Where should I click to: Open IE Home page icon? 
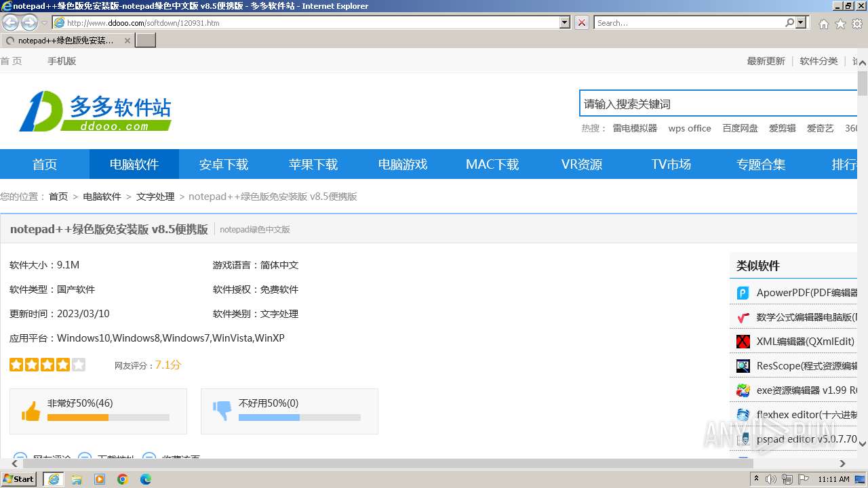[823, 24]
